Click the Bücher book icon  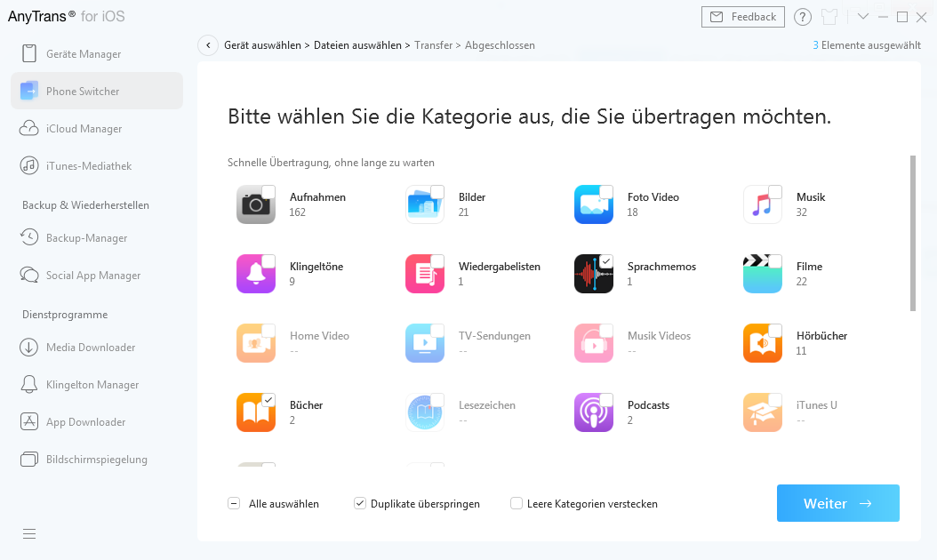tap(256, 412)
